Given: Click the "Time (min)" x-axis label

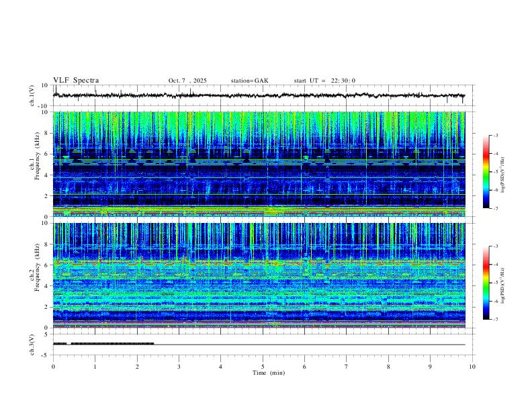Looking at the screenshot, I should [x=269, y=373].
